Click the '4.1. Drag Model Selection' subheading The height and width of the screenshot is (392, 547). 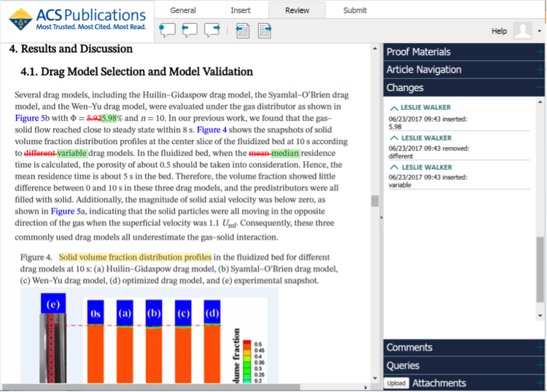(x=137, y=72)
